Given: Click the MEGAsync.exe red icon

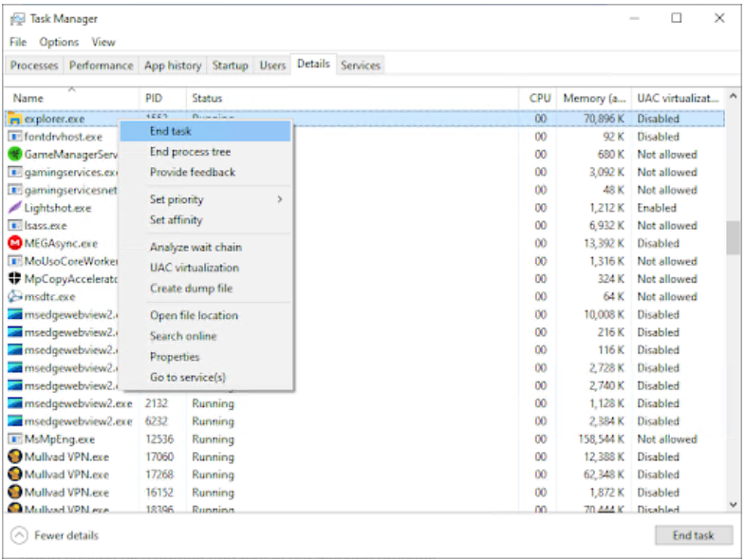Looking at the screenshot, I should [15, 244].
